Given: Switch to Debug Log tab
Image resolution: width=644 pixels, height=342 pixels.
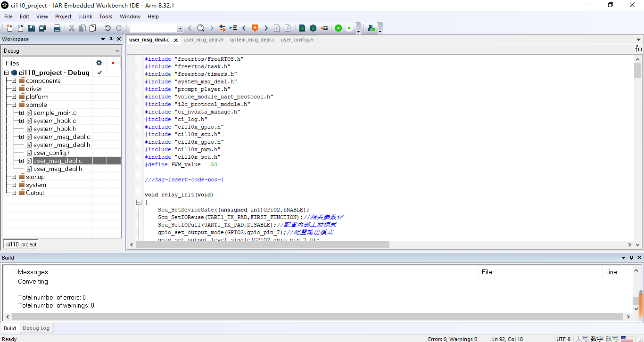Looking at the screenshot, I should [x=36, y=328].
